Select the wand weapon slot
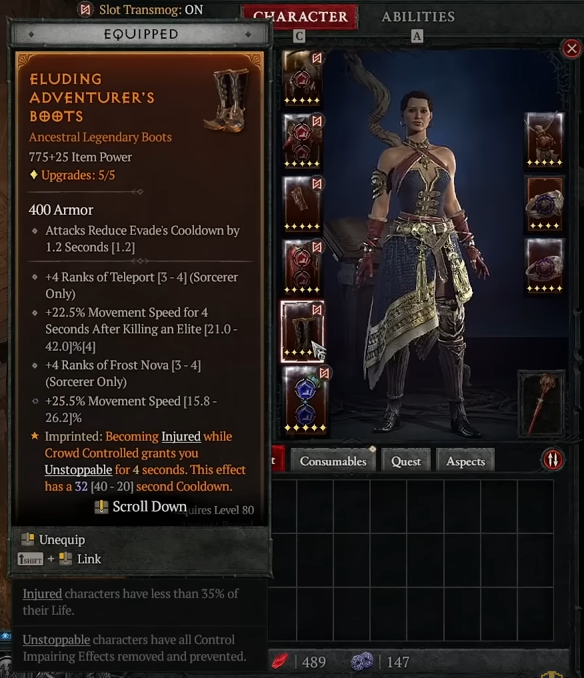The width and height of the screenshot is (584, 678). (542, 403)
